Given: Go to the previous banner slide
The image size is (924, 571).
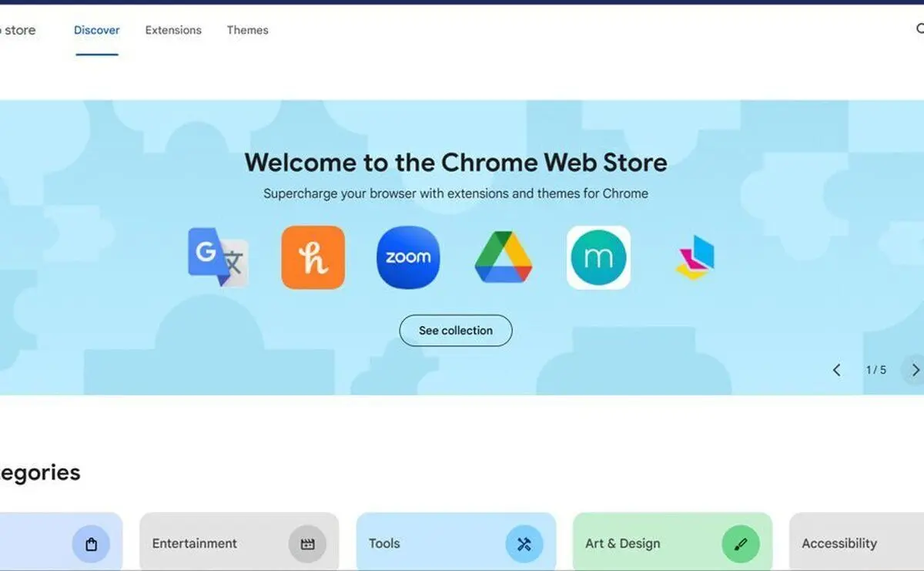Looking at the screenshot, I should 837,370.
